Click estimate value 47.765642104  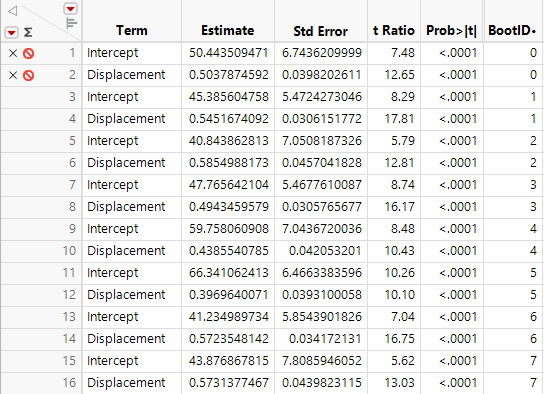229,185
